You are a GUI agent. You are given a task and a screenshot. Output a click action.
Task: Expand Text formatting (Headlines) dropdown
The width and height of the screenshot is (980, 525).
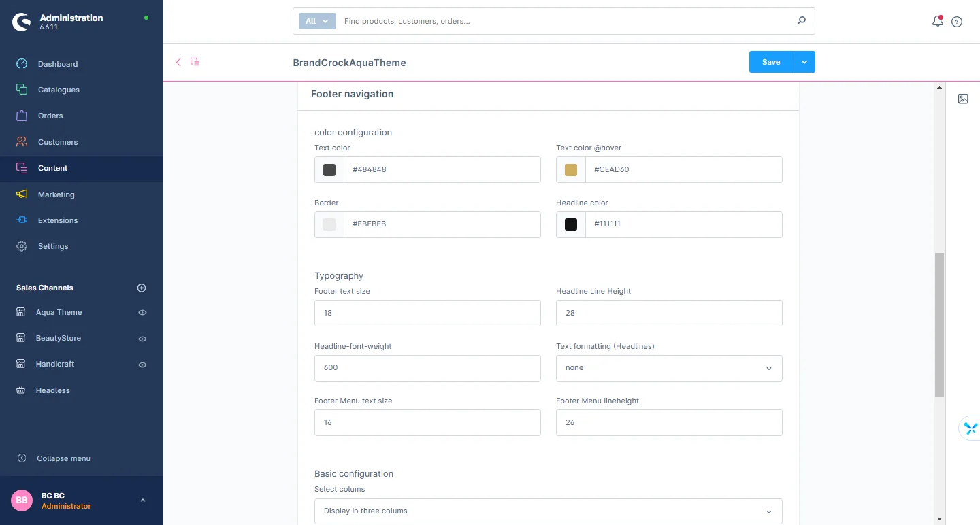tap(669, 368)
